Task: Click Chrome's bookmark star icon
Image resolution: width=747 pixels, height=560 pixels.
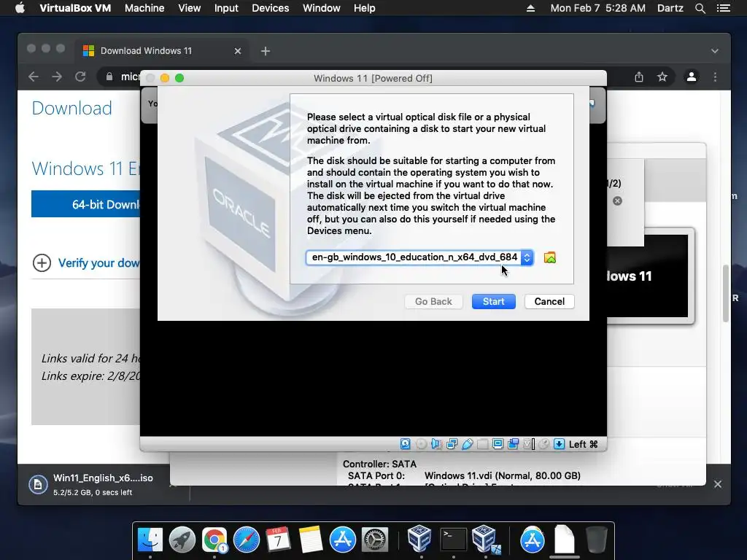Action: coord(662,77)
